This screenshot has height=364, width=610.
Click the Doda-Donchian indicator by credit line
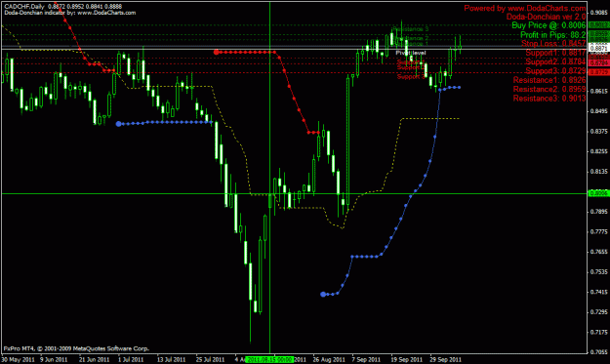70,13
